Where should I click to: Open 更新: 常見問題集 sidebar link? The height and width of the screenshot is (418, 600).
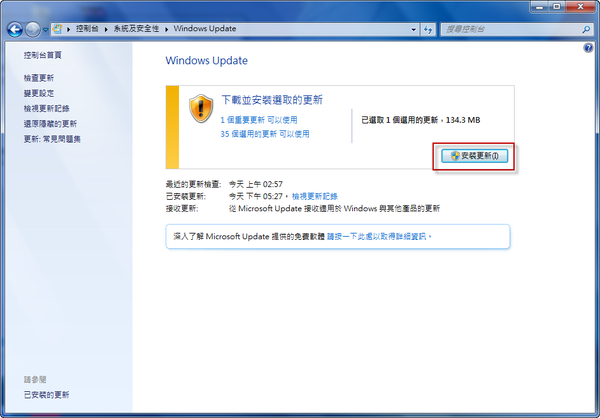(x=52, y=139)
